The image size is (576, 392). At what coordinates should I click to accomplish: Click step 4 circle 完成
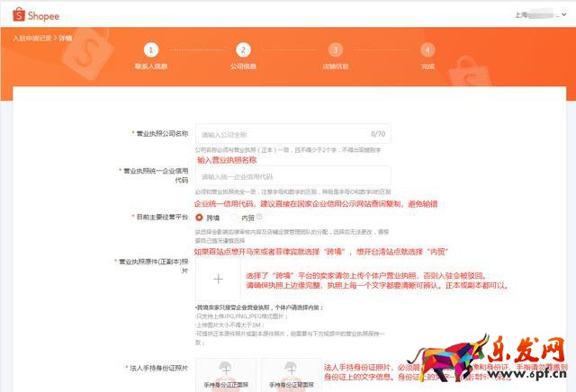[427, 50]
